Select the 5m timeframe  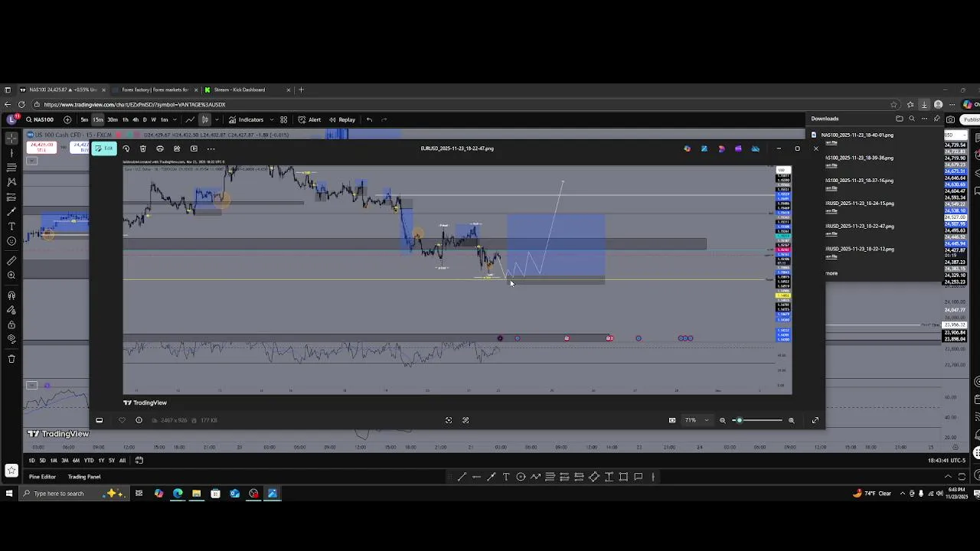[x=84, y=119]
